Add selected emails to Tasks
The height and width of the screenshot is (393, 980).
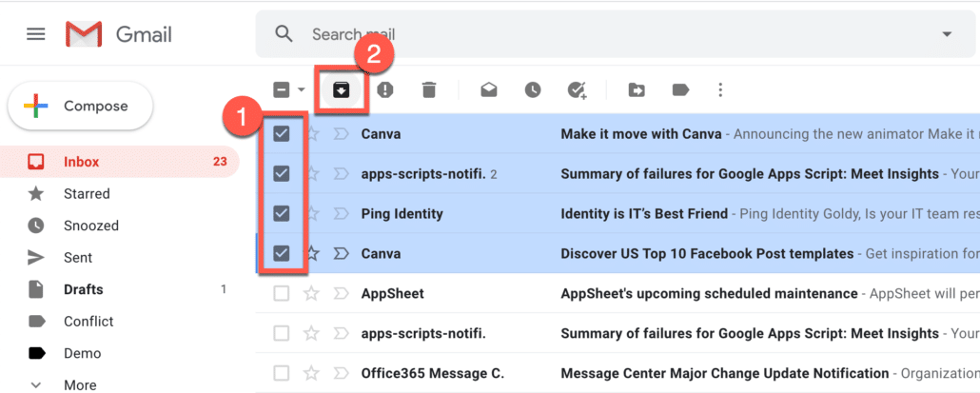click(577, 90)
